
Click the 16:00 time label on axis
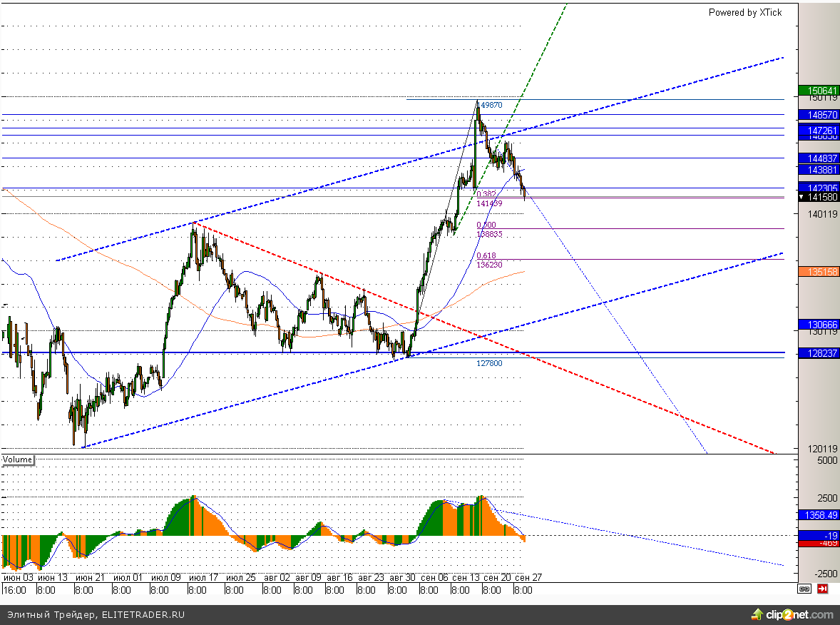tap(14, 590)
